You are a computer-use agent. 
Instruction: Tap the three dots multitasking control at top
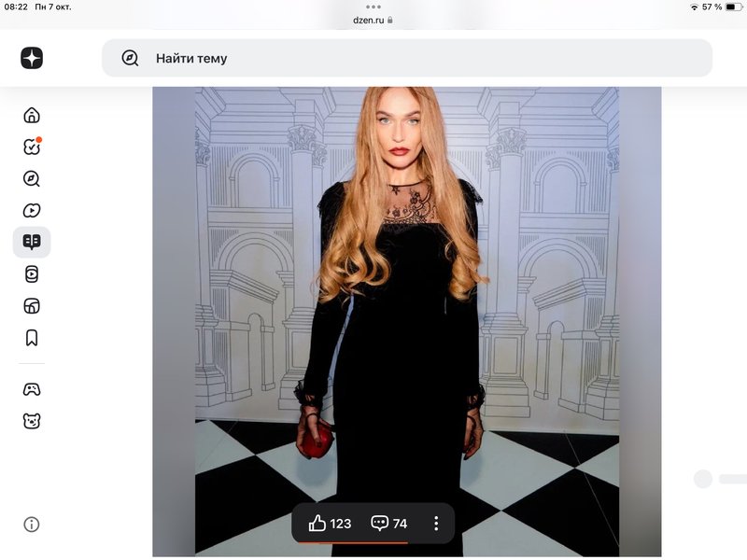pyautogui.click(x=373, y=7)
